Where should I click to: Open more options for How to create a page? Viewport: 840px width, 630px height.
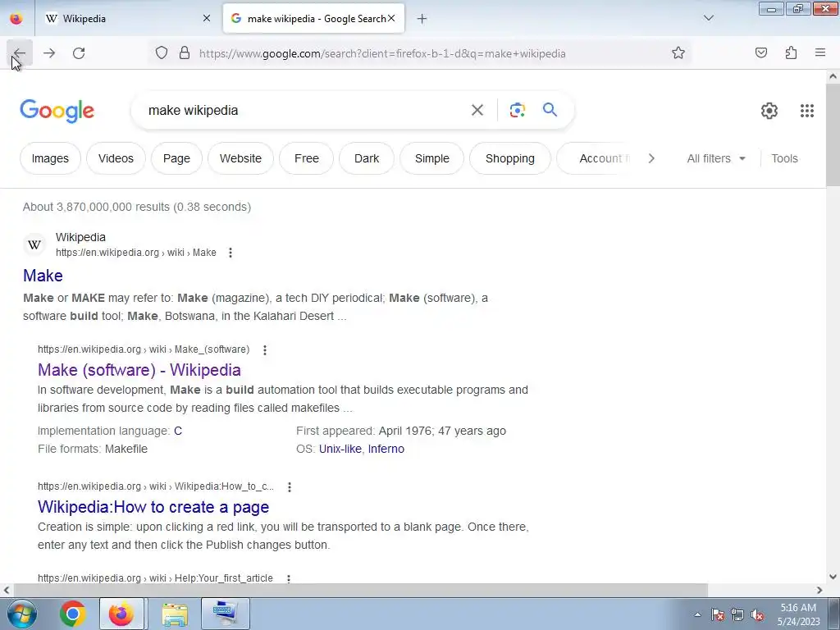point(290,487)
